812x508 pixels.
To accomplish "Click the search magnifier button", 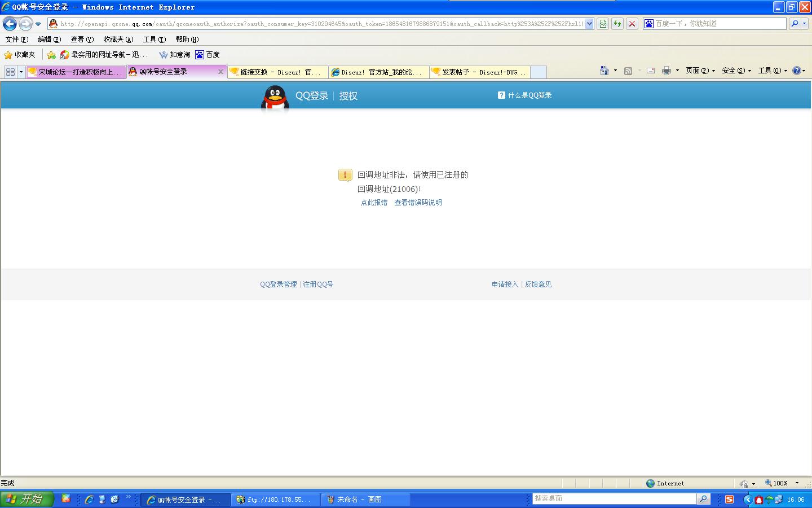I will 794,24.
